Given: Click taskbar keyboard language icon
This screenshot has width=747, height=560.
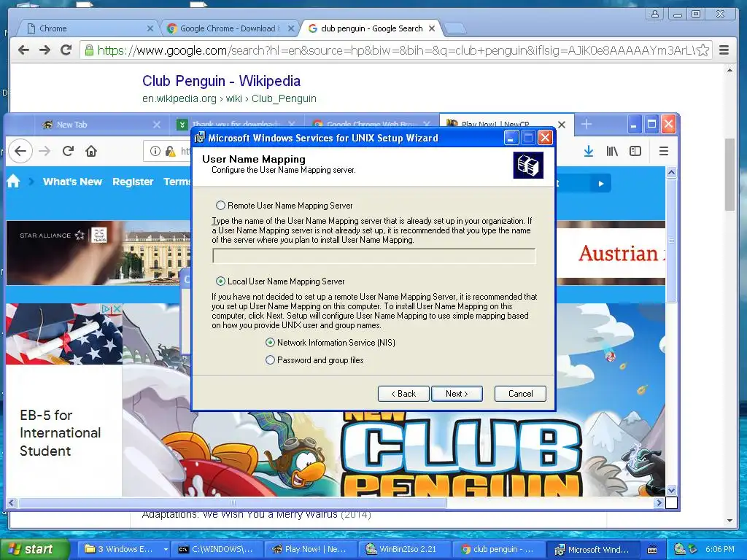Looking at the screenshot, I should point(652,550).
